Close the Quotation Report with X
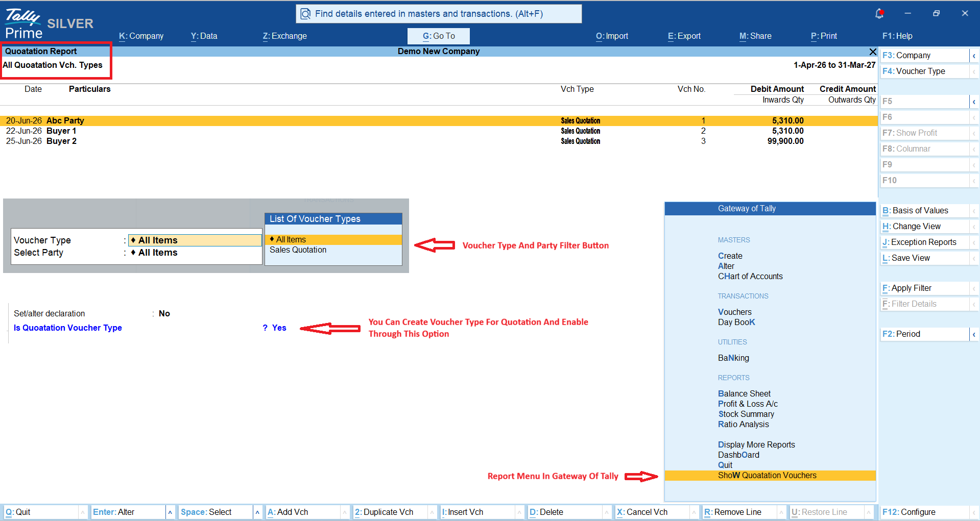Screen dimensions: 980x521 coord(873,52)
